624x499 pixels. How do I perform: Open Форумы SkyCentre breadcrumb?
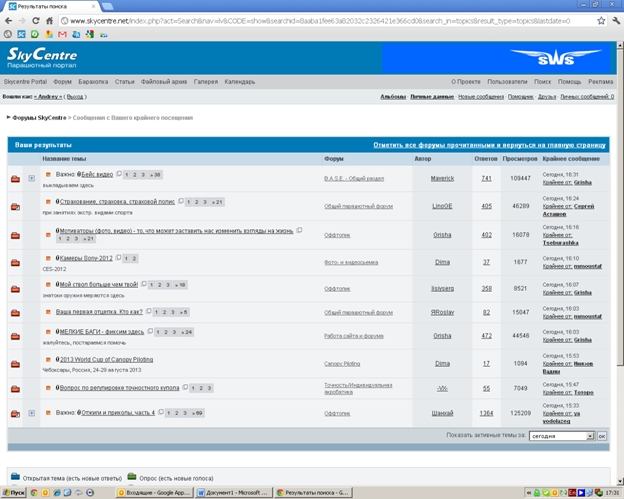tap(39, 118)
